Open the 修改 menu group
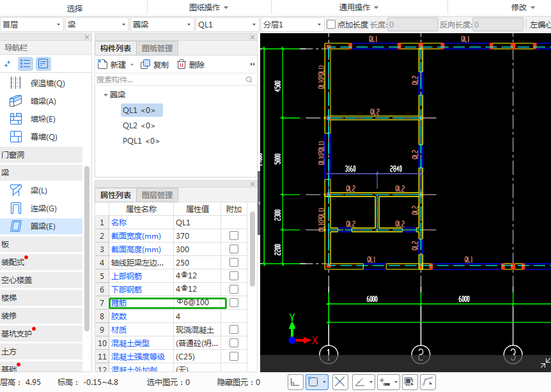 523,8
